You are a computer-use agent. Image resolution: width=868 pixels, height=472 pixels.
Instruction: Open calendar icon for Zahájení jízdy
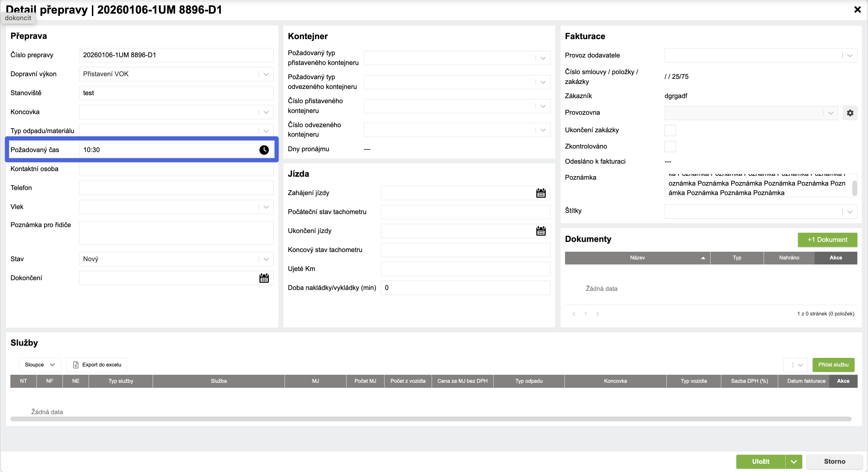click(540, 193)
